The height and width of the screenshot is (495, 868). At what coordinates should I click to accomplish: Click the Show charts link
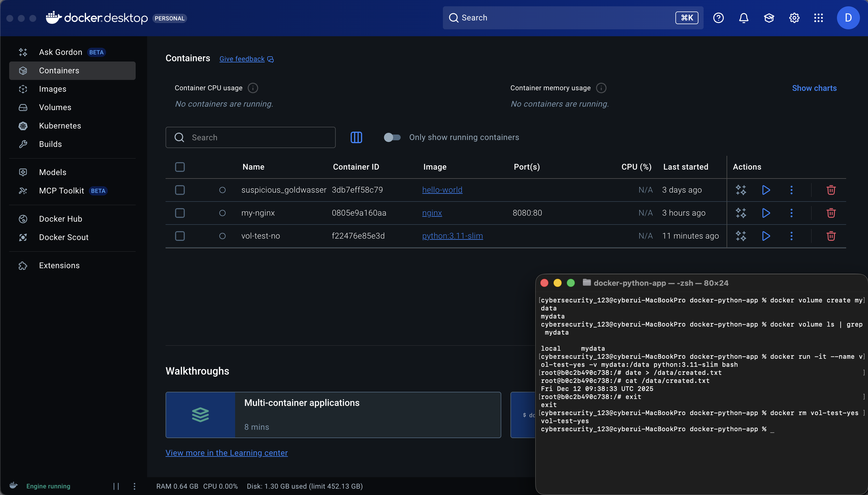tap(814, 89)
